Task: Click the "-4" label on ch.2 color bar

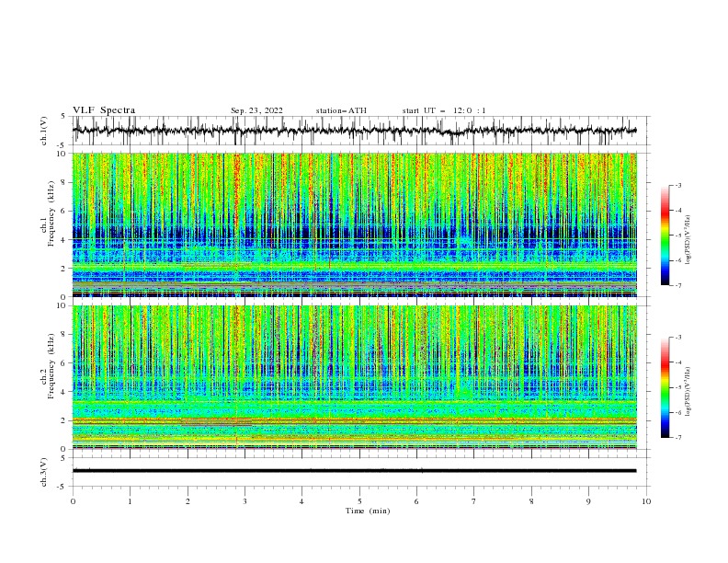Action: pyautogui.click(x=678, y=362)
